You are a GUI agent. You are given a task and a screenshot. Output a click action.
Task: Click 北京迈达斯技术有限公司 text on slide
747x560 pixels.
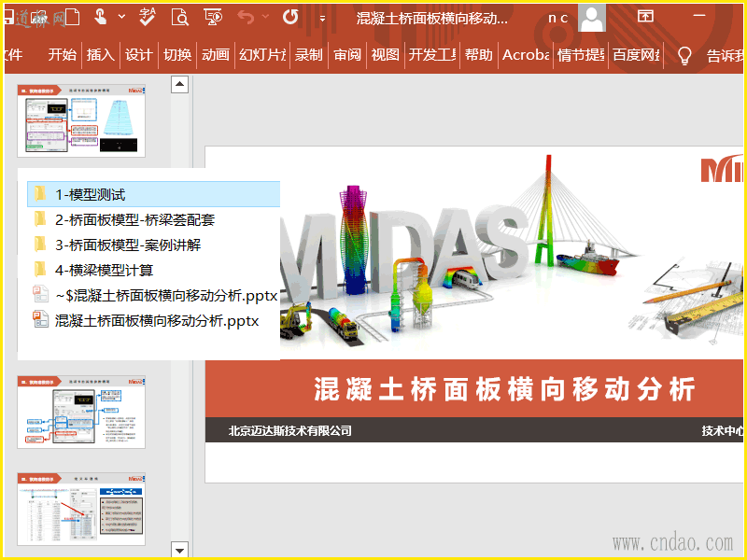289,430
